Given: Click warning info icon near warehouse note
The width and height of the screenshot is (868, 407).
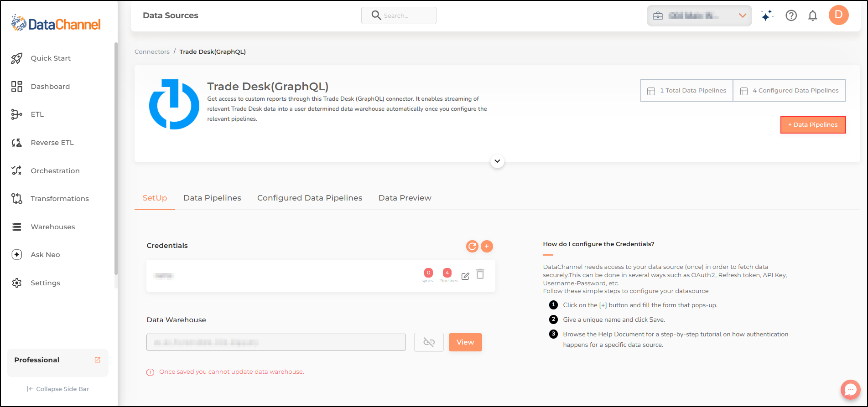Looking at the screenshot, I should [150, 372].
